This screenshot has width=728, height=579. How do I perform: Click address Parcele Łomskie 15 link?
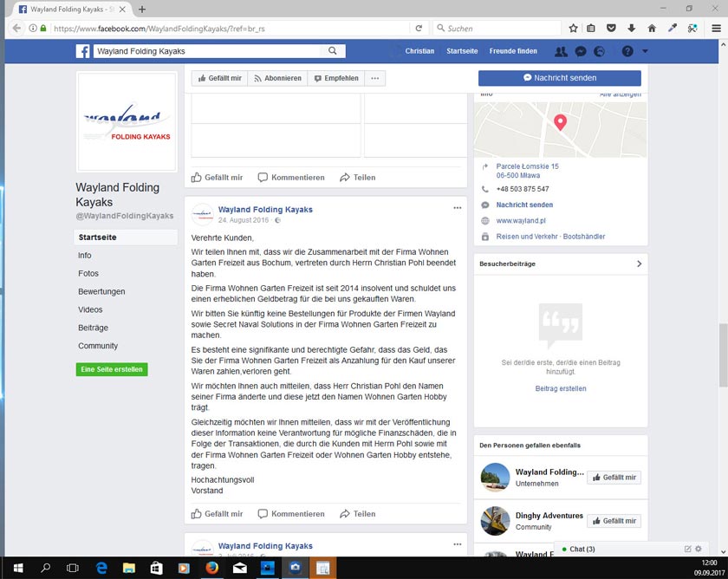click(528, 166)
